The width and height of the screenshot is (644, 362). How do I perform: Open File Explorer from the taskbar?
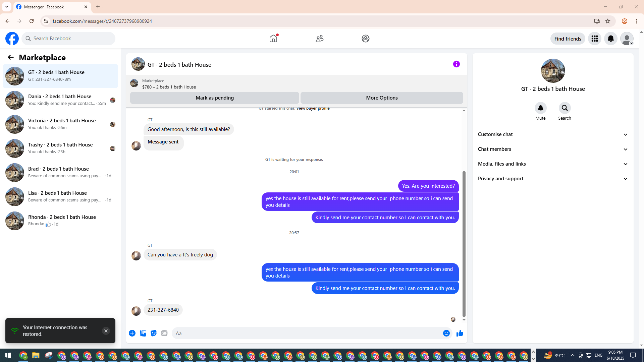pyautogui.click(x=36, y=355)
